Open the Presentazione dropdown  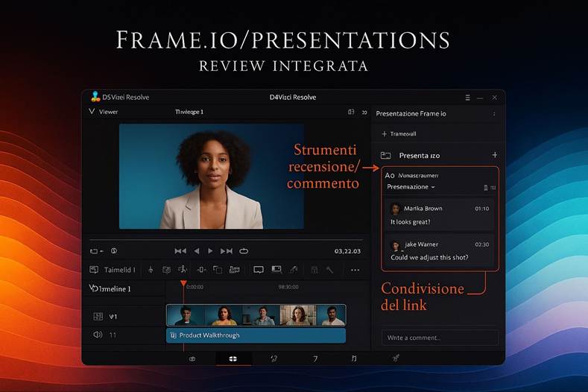tap(411, 186)
